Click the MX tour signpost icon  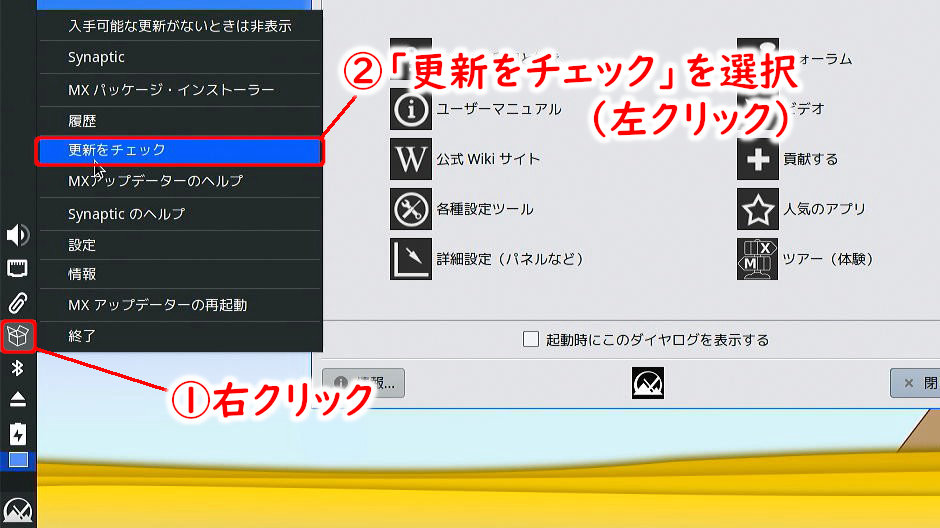758,259
